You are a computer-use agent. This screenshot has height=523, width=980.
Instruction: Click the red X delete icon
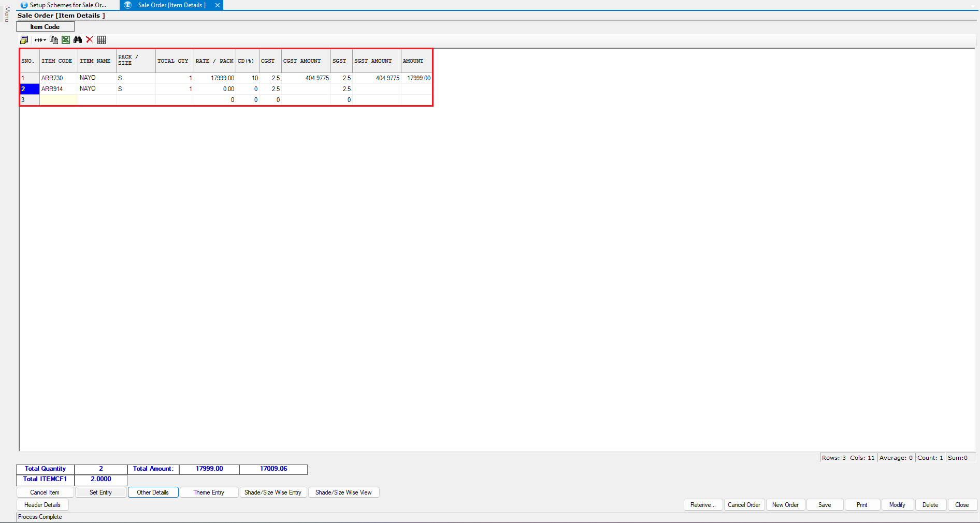(90, 40)
